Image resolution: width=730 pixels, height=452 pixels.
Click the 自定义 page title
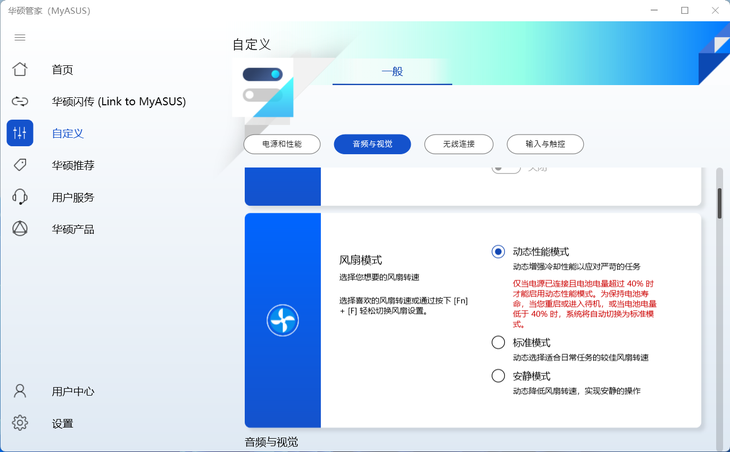(x=251, y=45)
